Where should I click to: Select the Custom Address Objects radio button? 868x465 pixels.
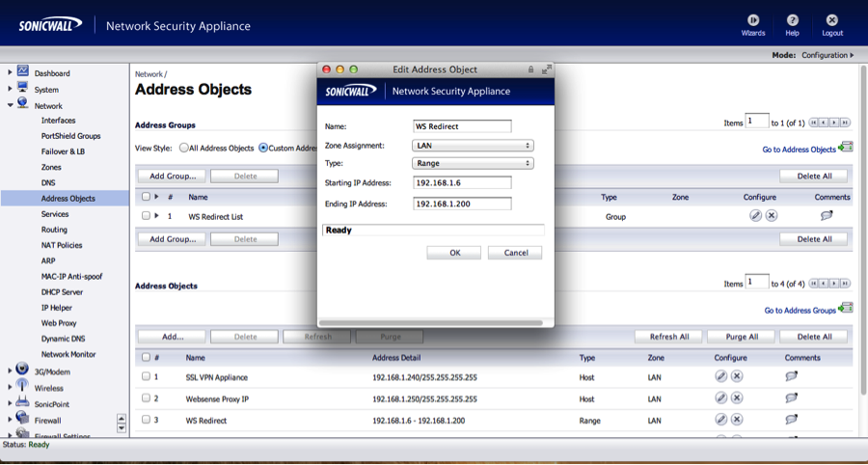[x=263, y=148]
